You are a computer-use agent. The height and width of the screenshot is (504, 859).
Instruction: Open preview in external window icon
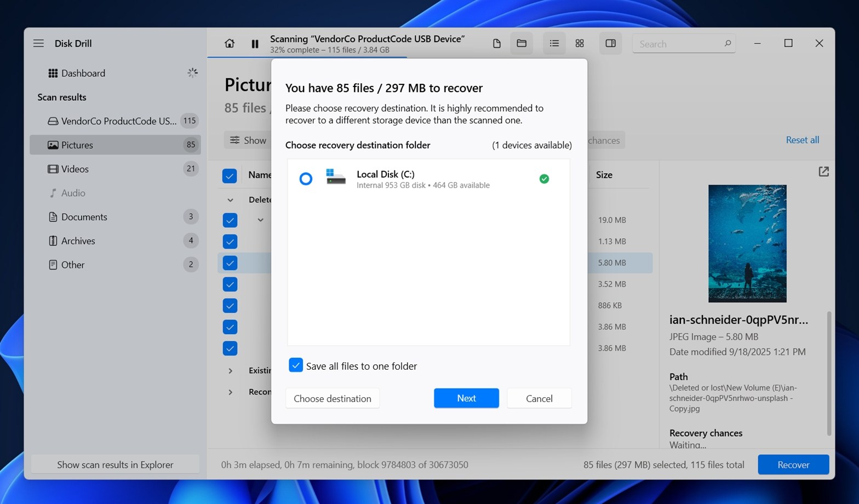823,172
